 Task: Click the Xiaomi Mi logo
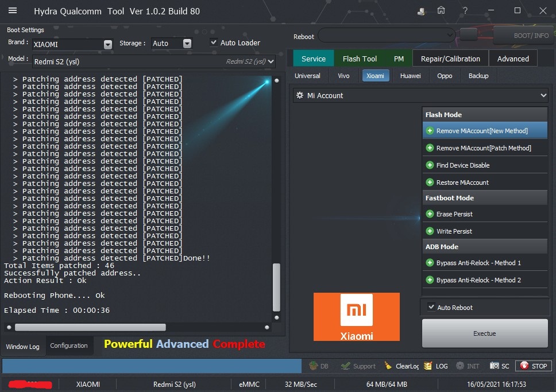coord(356,317)
